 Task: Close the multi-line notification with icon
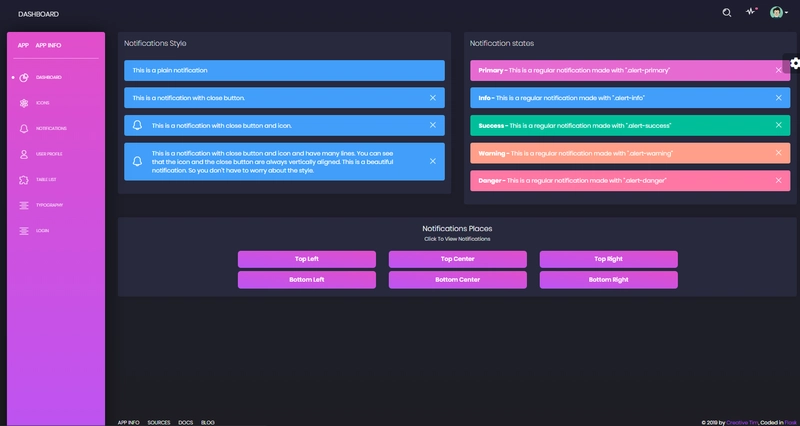coord(433,161)
